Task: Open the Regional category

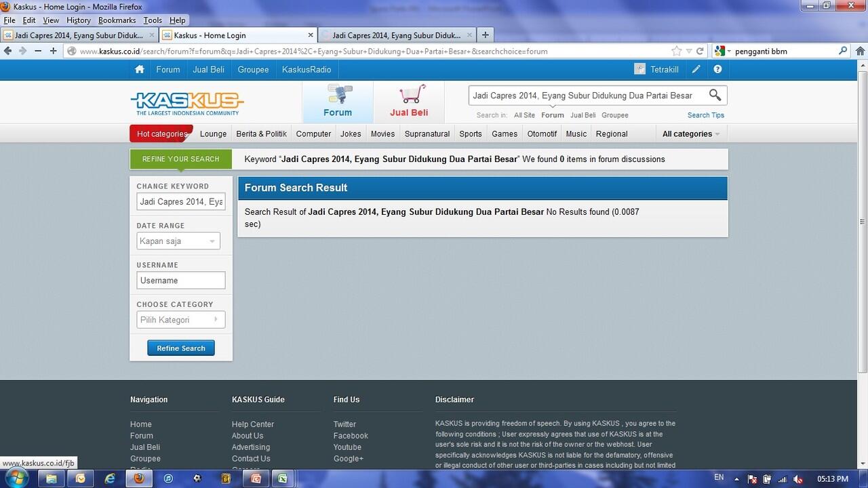Action: [x=612, y=134]
